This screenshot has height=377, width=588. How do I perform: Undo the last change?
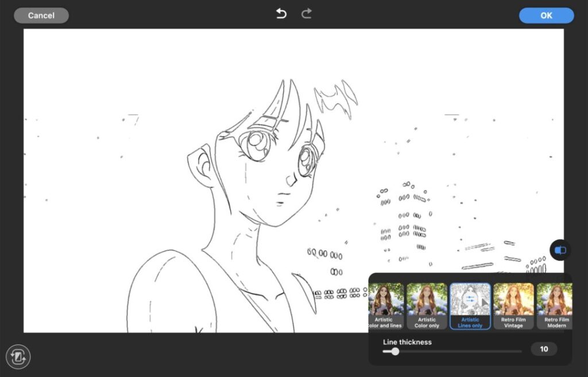(281, 14)
